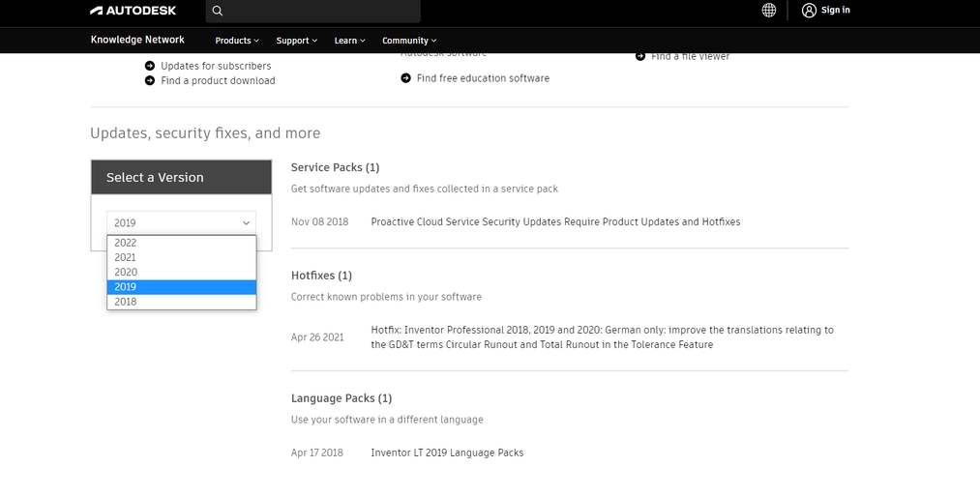Screen dimensions: 980x496
Task: Click arrow icon beside Find a file viewer
Action: click(x=640, y=56)
